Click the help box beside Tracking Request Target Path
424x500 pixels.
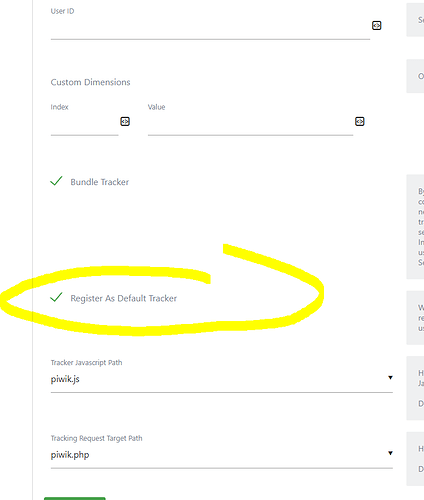[x=415, y=459]
